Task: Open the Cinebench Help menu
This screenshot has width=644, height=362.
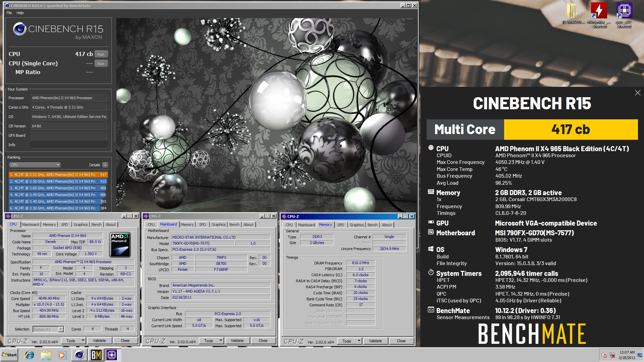Action: (x=20, y=13)
